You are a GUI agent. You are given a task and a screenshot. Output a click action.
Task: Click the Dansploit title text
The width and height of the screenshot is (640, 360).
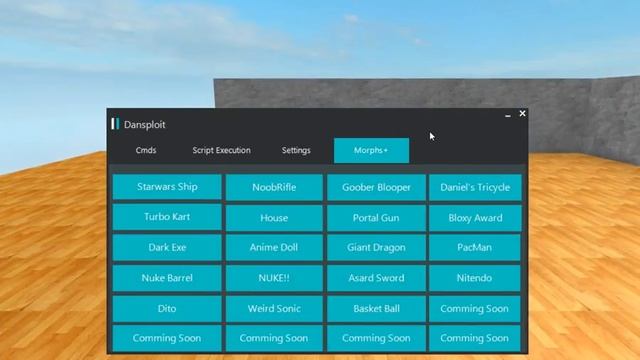(x=144, y=124)
